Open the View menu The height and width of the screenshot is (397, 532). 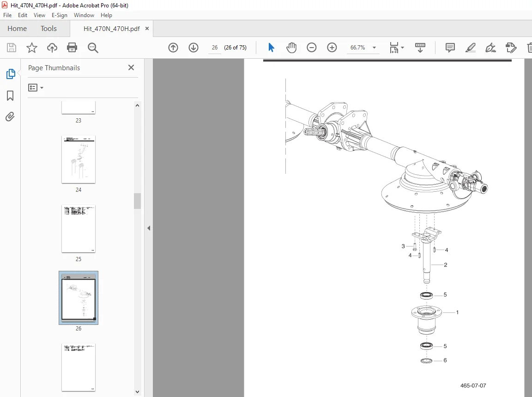click(39, 15)
